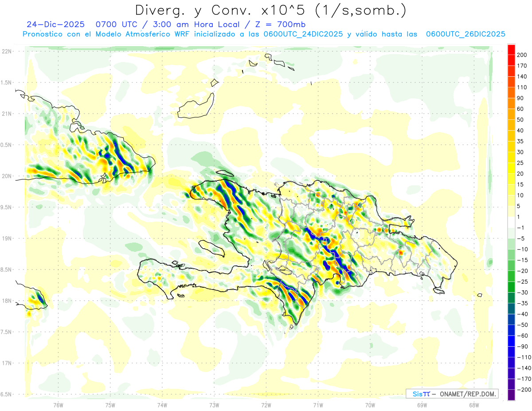The height and width of the screenshot is (411, 532).
Task: Click the "74W" longitude label
Action: [x=162, y=405]
